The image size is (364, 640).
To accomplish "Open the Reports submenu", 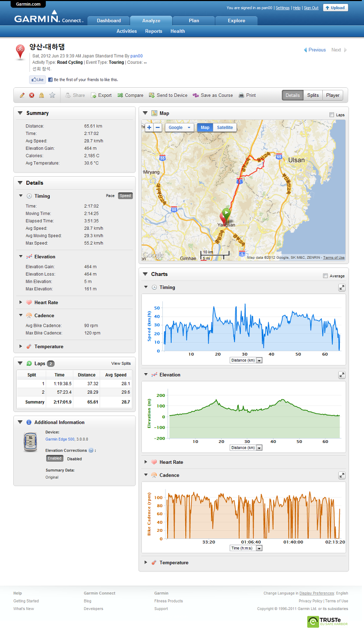I will 154,31.
